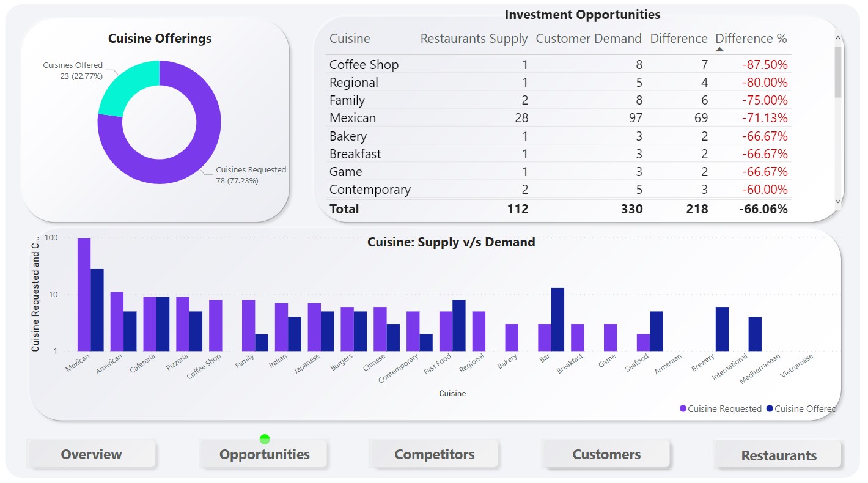Click the scrollbar up arrow on the table

(x=836, y=37)
